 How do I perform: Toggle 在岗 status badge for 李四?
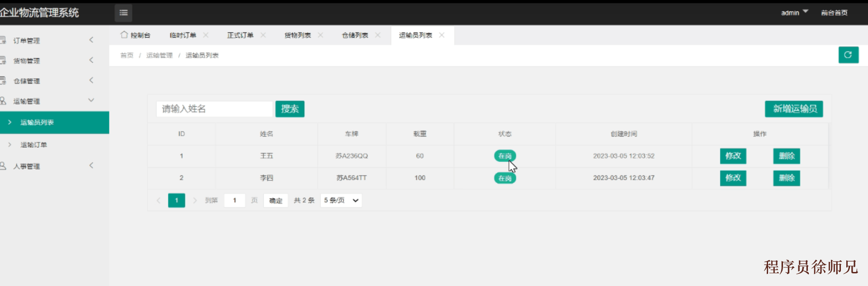(505, 178)
